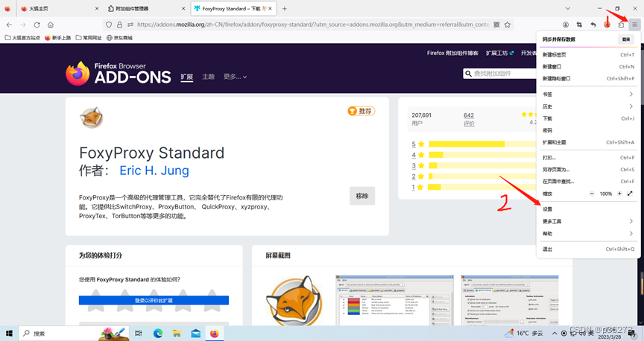Click the Firefox Browser ADD-ONS logo

[119, 74]
